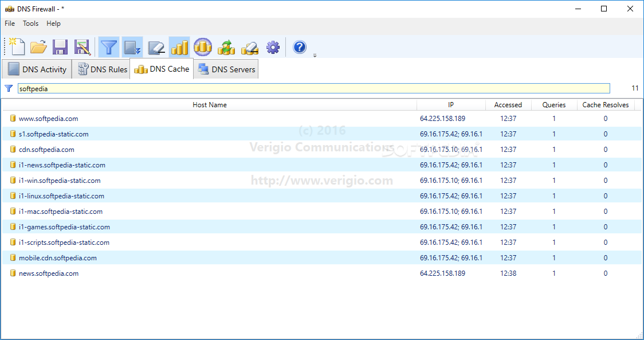Click the filter text field containing softpedia
Screen dimensions: 644x340
[x=314, y=88]
